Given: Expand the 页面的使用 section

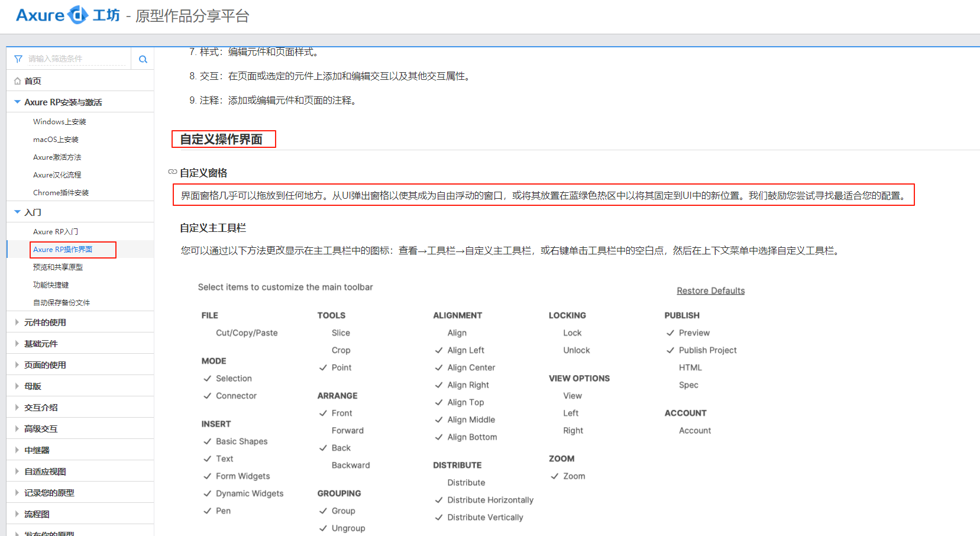Looking at the screenshot, I should [x=17, y=365].
